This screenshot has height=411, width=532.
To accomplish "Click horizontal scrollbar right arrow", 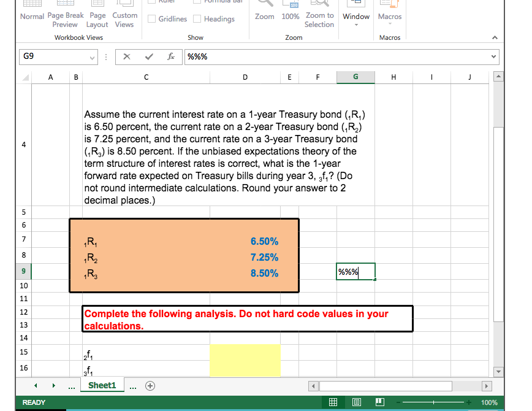I will click(x=487, y=386).
